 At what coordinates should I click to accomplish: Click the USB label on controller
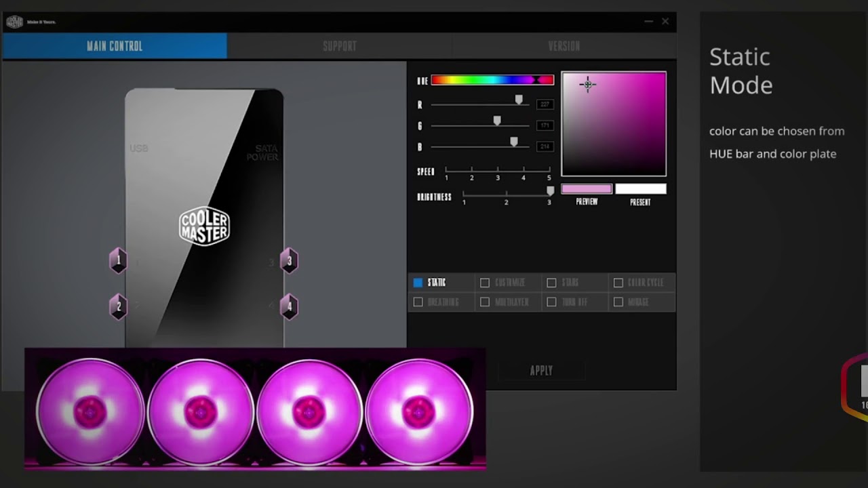139,148
